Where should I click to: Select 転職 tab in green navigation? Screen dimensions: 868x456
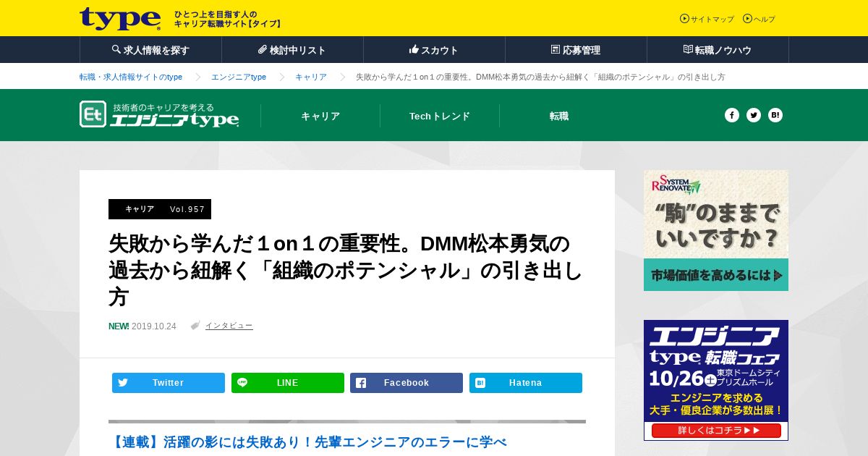[x=559, y=116]
